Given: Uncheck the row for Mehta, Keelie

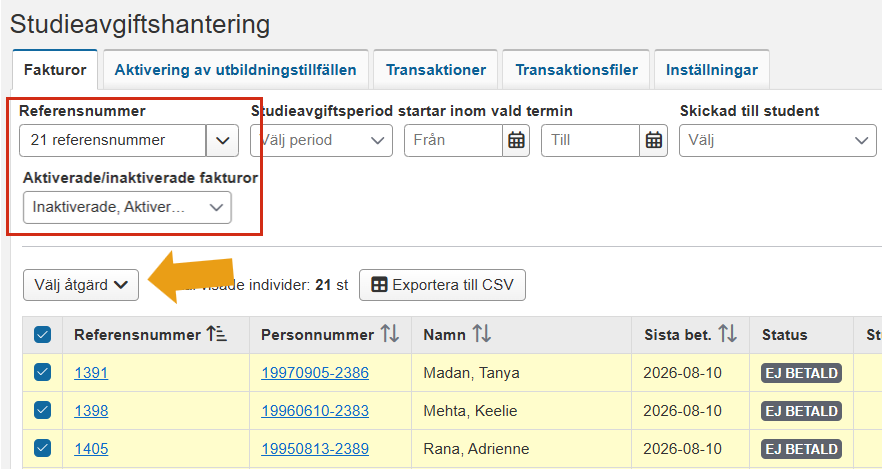Looking at the screenshot, I should (x=43, y=411).
